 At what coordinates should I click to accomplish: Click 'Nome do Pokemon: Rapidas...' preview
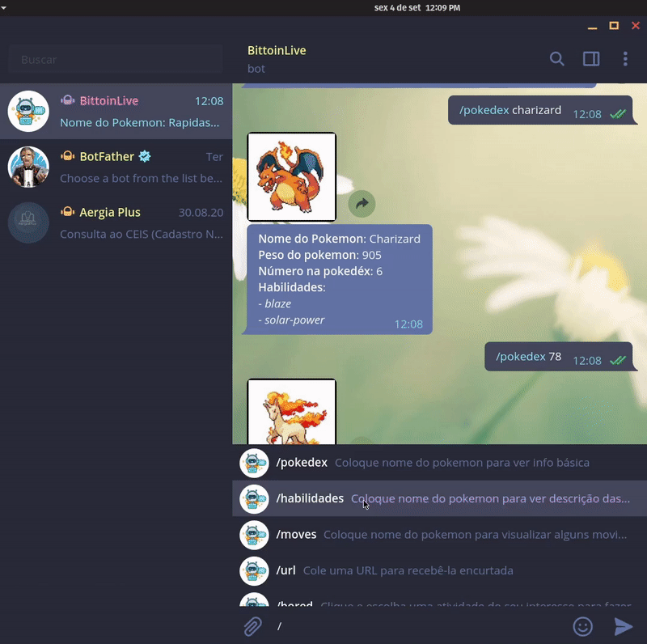(139, 123)
